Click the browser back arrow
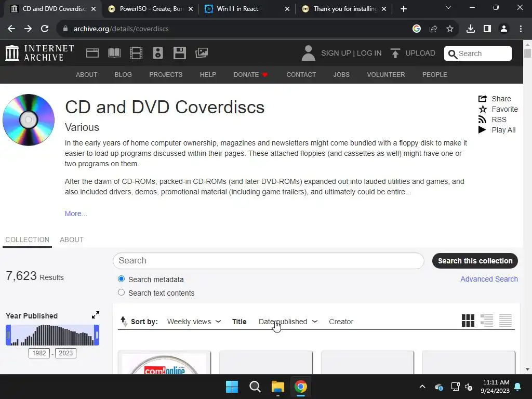The width and height of the screenshot is (532, 399). pyautogui.click(x=11, y=29)
